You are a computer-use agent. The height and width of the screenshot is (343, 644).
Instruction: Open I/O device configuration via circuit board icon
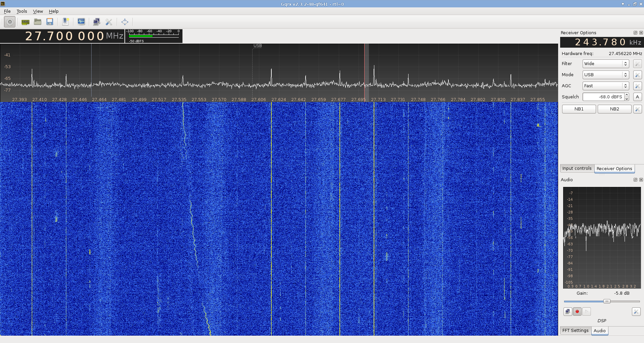click(x=25, y=22)
